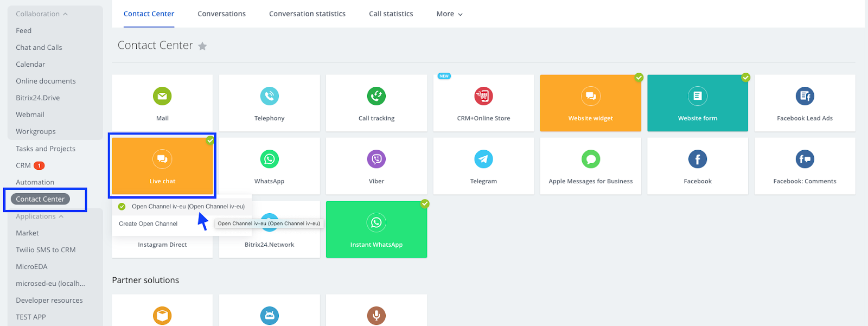Open the Mail channel icon
The width and height of the screenshot is (868, 326).
pos(162,96)
